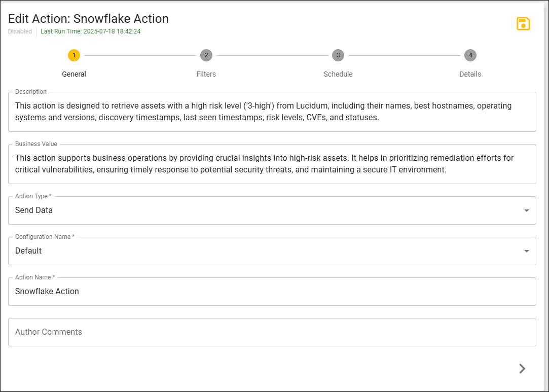Image resolution: width=549 pixels, height=392 pixels.
Task: Click the Edit Action: Snowflake Action title
Action: coord(88,19)
